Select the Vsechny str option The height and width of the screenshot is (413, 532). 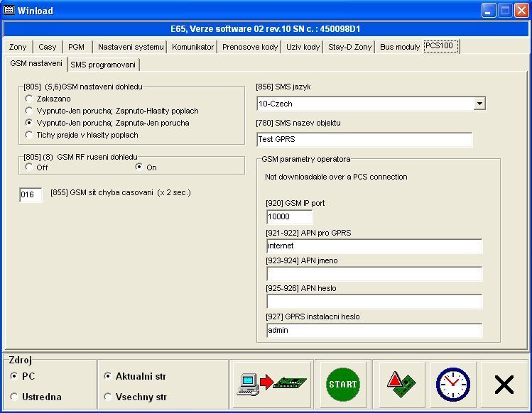108,397
